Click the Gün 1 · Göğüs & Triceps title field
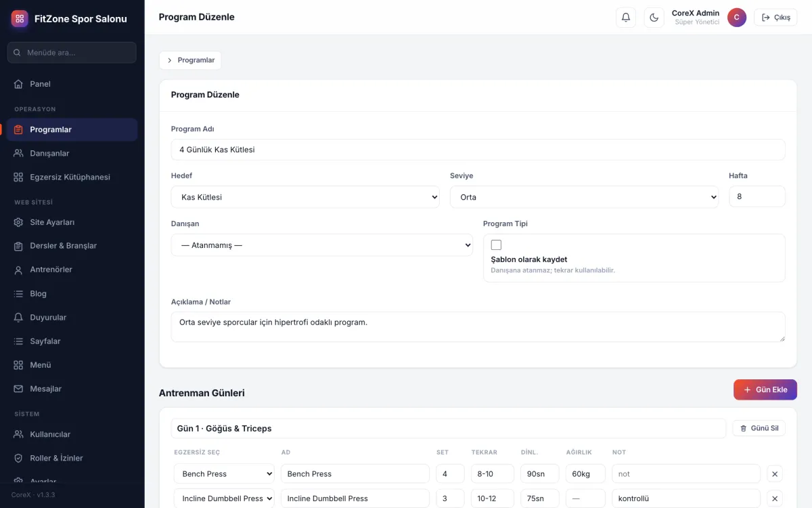Screen dimensions: 812x508 click(449, 428)
